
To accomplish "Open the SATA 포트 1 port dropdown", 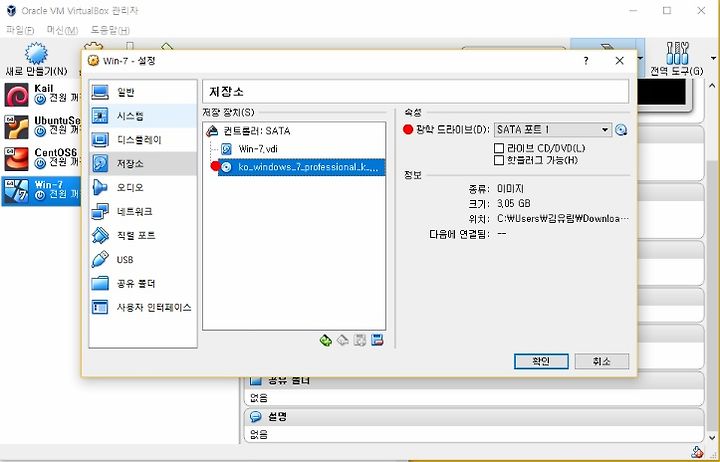I will pyautogui.click(x=552, y=130).
